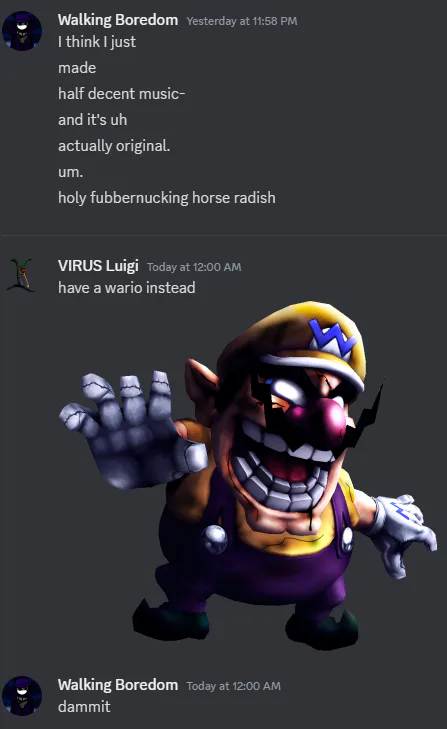Select the message half decent music-
Image resolution: width=447 pixels, height=729 pixels.
[121, 93]
